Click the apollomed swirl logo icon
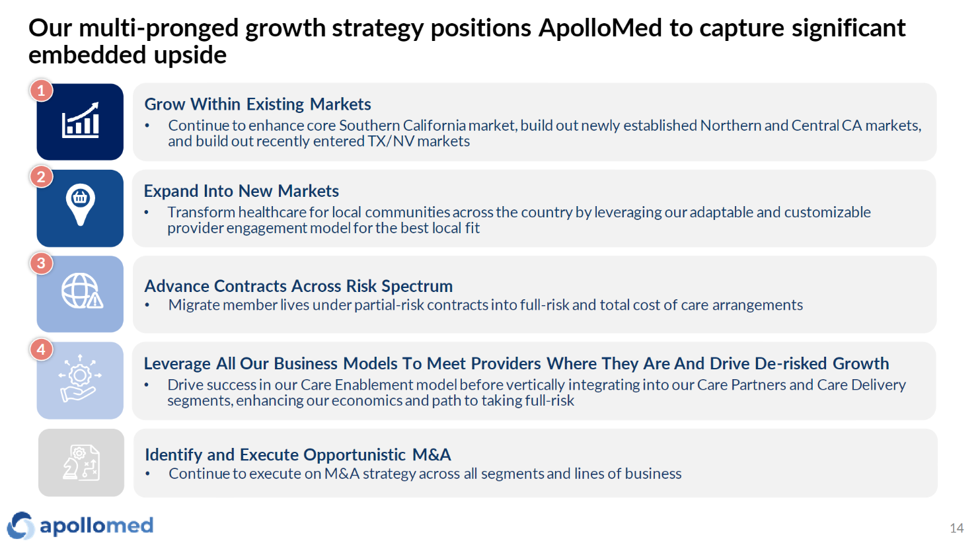The height and width of the screenshot is (545, 980). 20,526
